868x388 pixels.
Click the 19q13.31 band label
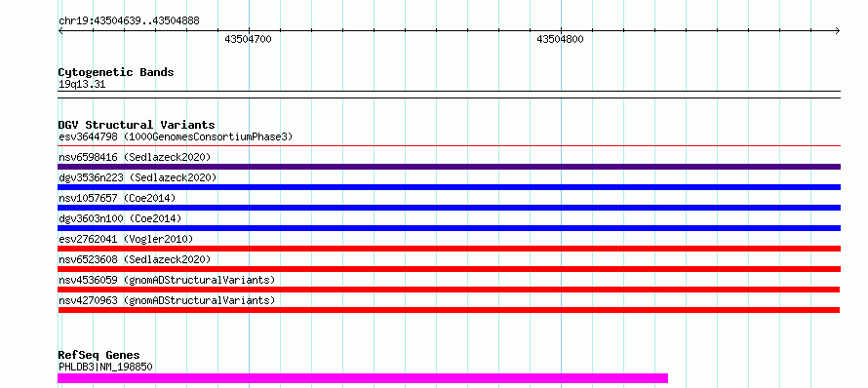point(82,85)
